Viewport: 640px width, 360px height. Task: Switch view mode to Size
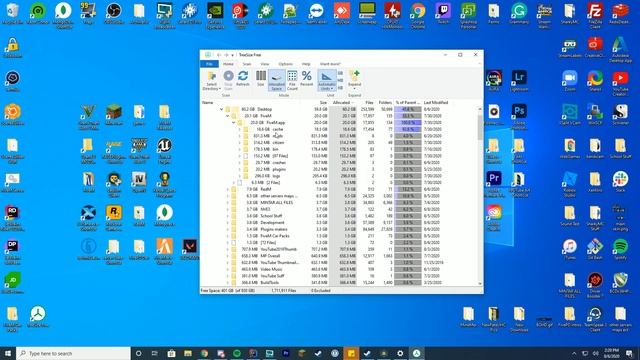260,78
